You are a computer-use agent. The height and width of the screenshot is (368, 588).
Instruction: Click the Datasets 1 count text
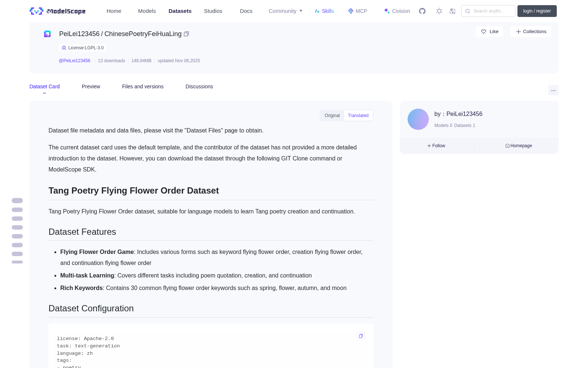(465, 125)
